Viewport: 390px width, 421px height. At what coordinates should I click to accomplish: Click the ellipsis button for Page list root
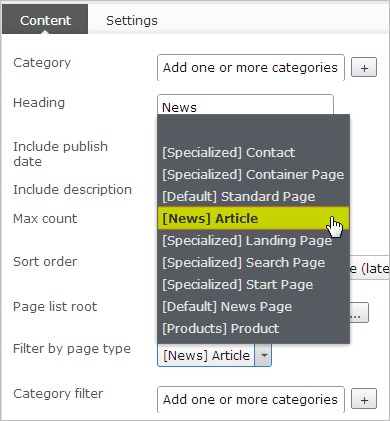coord(359,313)
